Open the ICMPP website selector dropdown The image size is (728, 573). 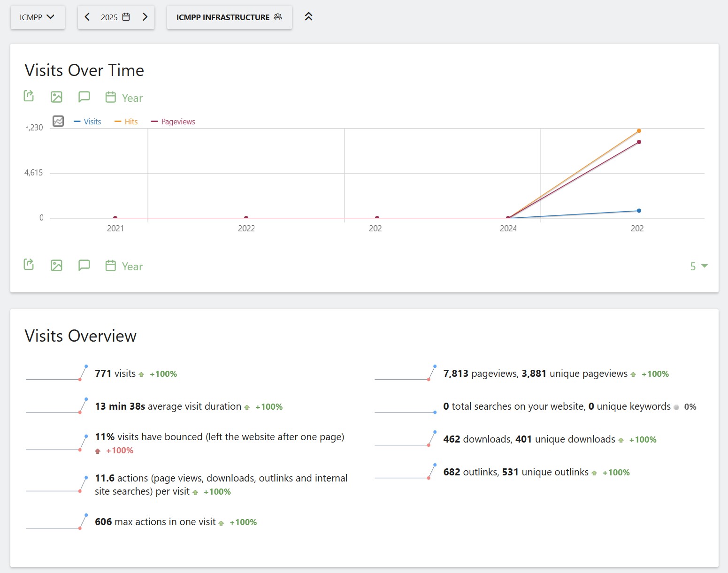pyautogui.click(x=38, y=17)
